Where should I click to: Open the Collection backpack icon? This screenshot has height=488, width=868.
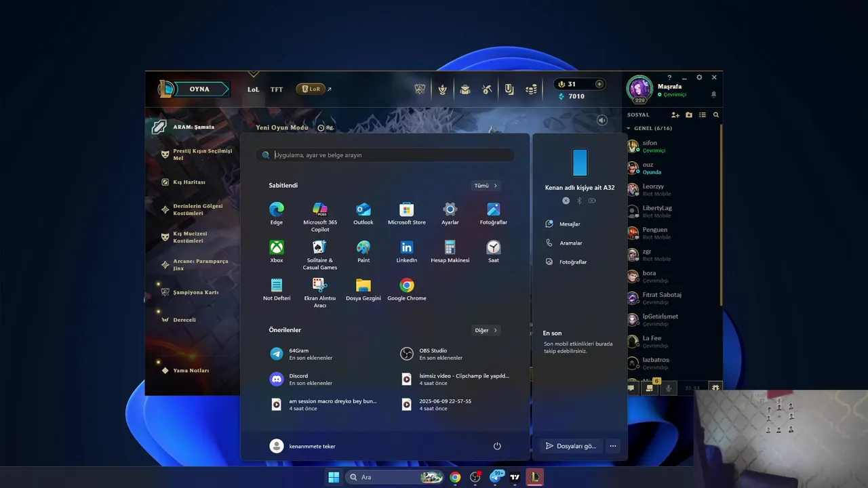point(465,89)
